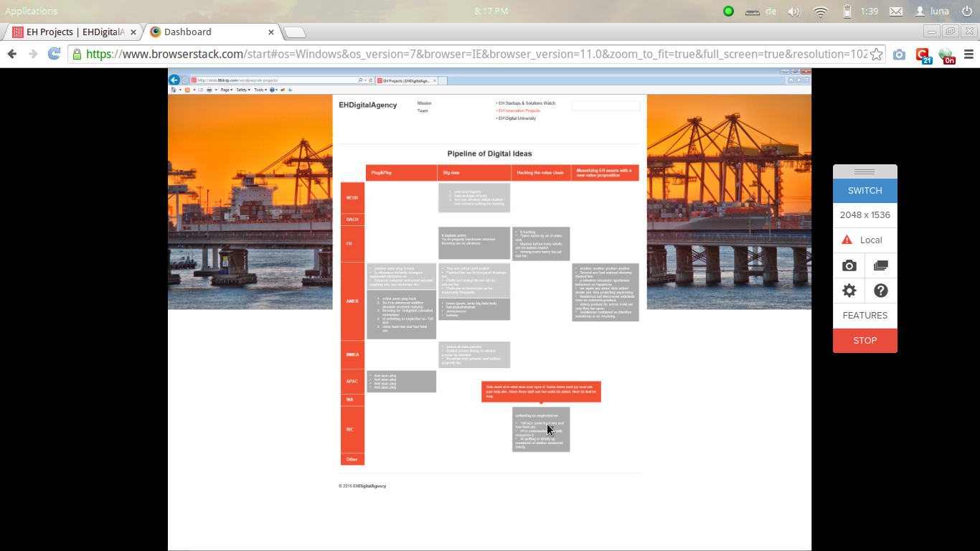Open the Local testing warning option
Viewport: 980px width, 551px height.
coord(865,240)
